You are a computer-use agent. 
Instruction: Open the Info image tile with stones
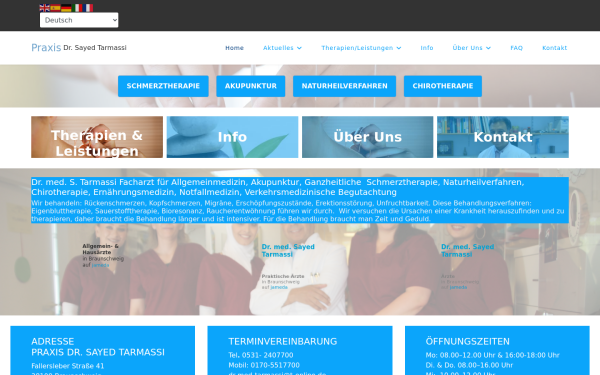click(232, 137)
